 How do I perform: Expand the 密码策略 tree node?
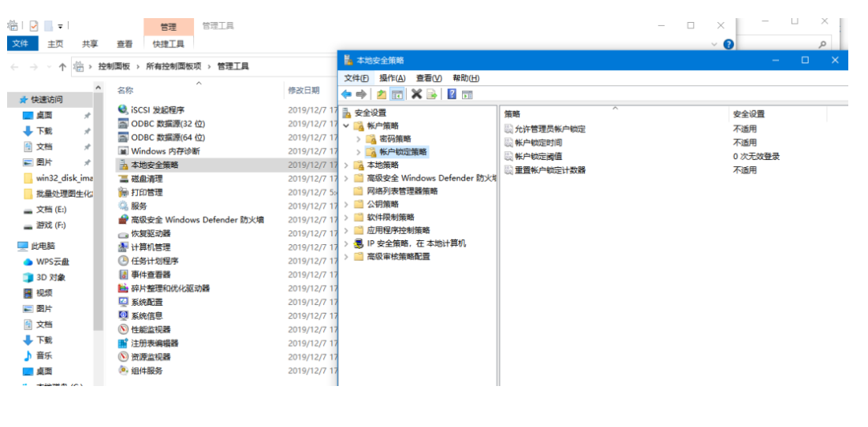358,139
